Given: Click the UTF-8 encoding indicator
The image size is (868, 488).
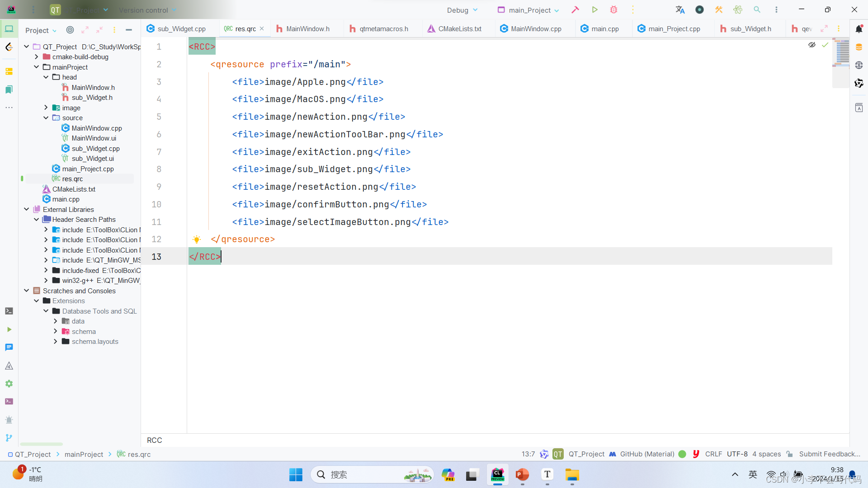Looking at the screenshot, I should point(737,454).
